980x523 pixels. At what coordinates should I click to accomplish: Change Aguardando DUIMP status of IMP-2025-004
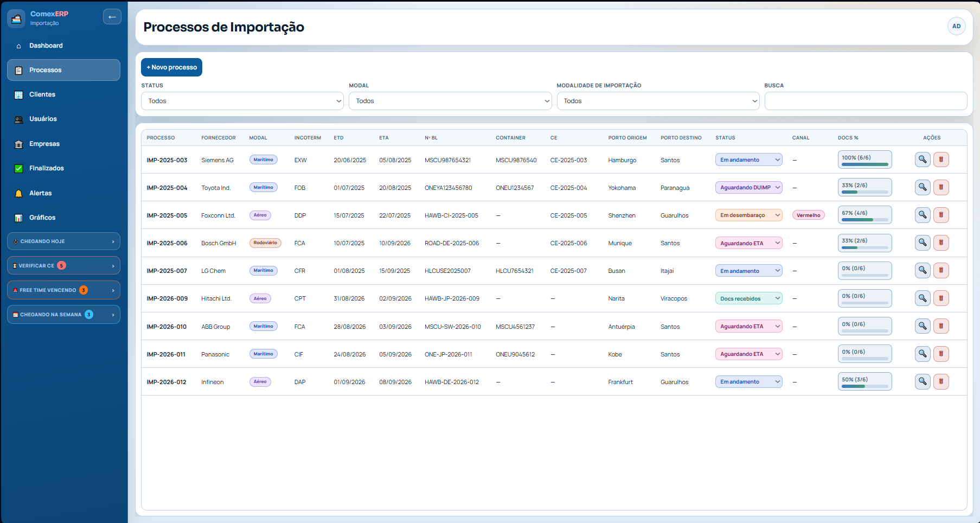pos(748,187)
